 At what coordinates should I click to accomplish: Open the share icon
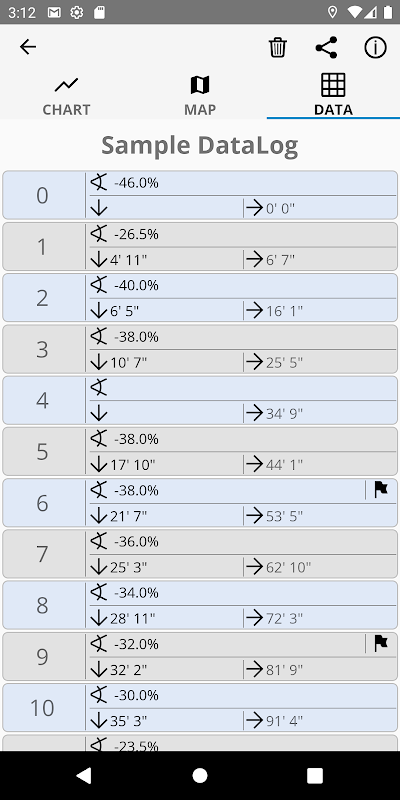327,47
